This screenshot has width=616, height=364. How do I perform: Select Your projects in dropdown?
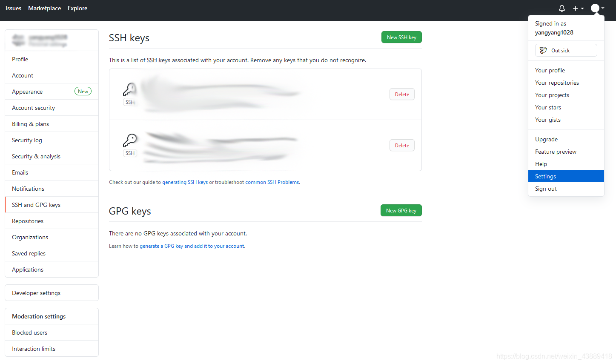click(566, 95)
